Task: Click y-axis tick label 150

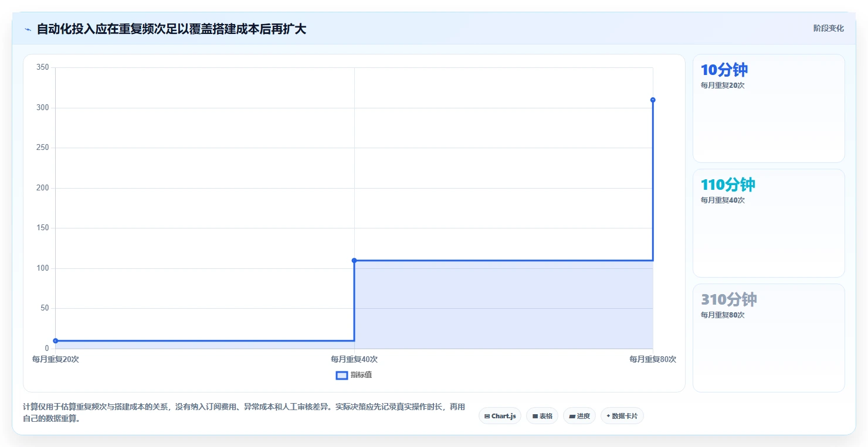Action: pos(43,228)
